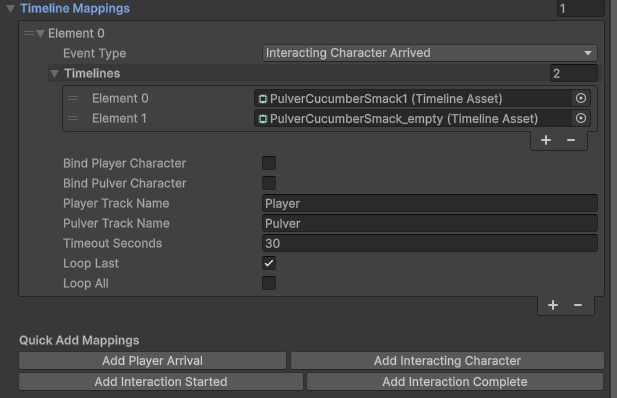This screenshot has height=398, width=617.
Task: Click the Timeline Mappings header label
Action: 75,9
